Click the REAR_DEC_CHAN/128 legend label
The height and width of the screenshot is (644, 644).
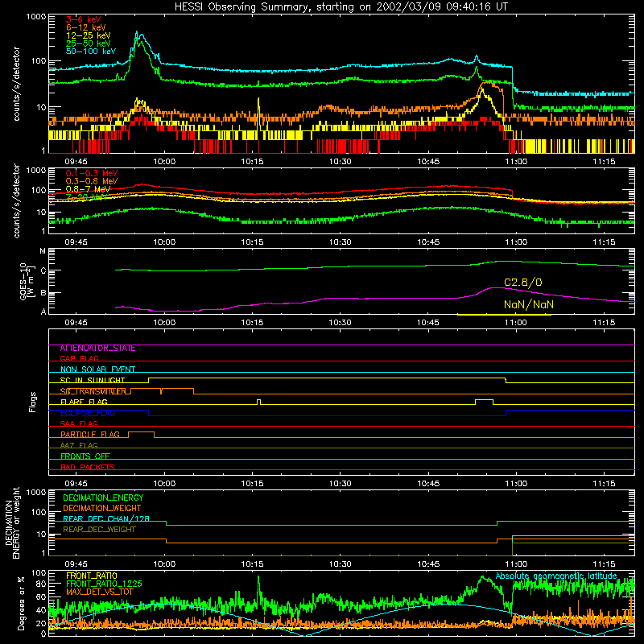(x=106, y=519)
